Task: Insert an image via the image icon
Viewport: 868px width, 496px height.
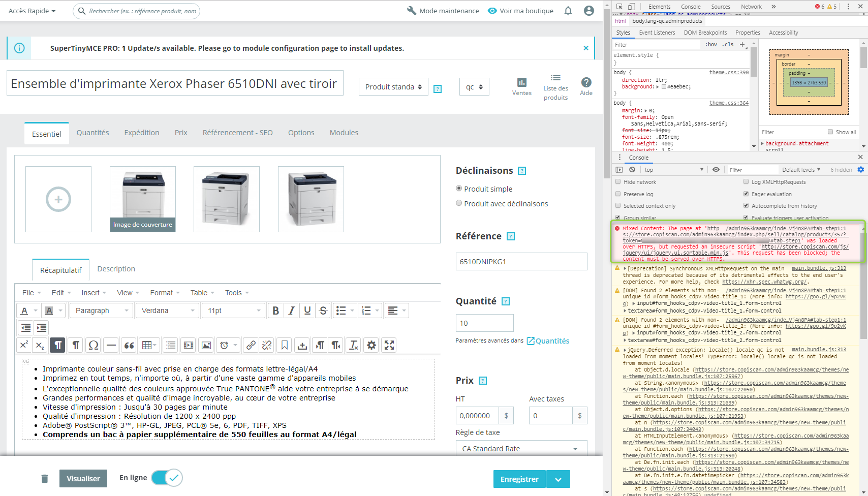Action: tap(206, 345)
